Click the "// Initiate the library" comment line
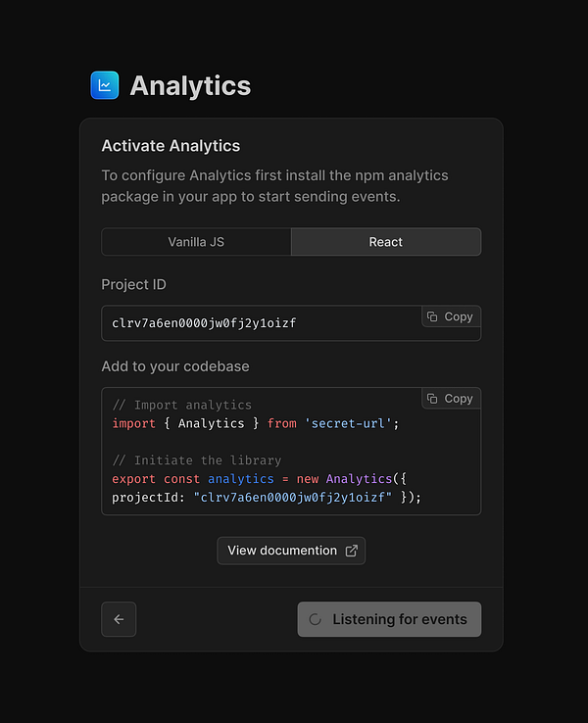Viewport: 588px width, 723px height. click(197, 460)
